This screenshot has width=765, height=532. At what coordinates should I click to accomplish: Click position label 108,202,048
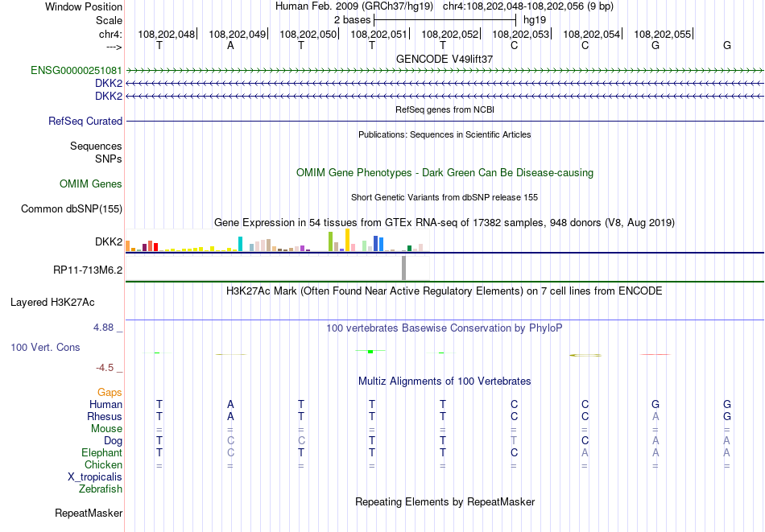click(x=166, y=34)
